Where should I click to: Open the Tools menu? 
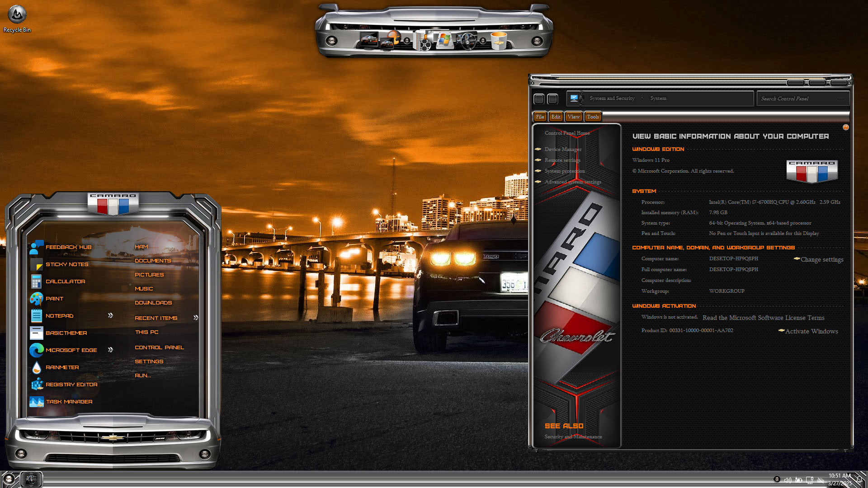(x=593, y=117)
